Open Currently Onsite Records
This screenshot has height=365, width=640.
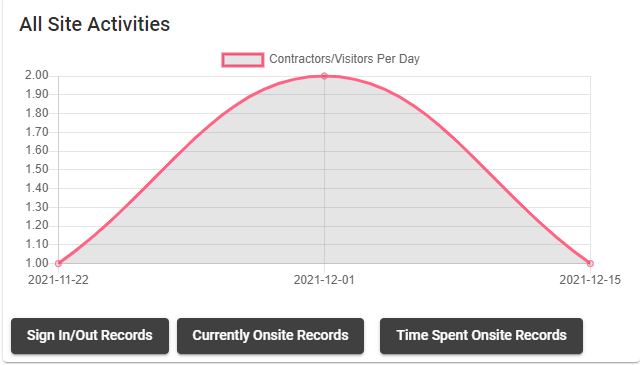[270, 336]
